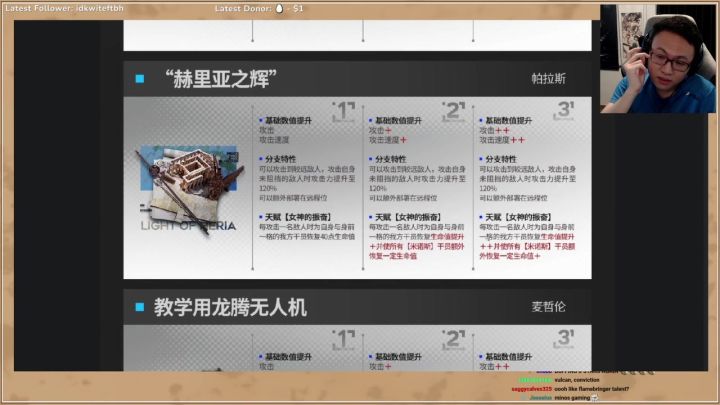
Task: Select level 2 badge in 赫里亚之辉 panel
Action: [x=454, y=112]
